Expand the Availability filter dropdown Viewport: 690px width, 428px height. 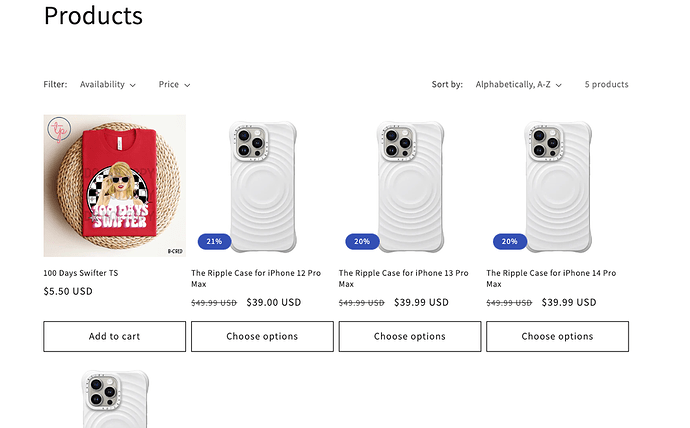point(108,85)
